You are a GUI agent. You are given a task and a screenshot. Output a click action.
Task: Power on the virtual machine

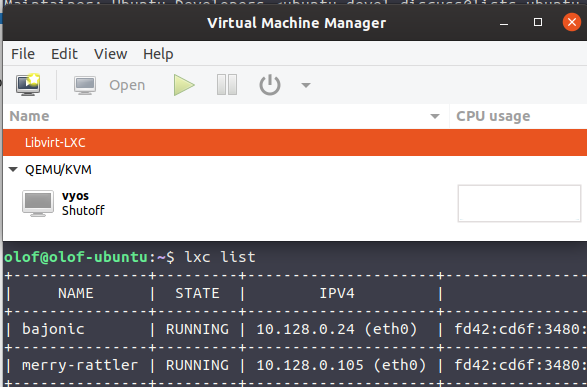[184, 85]
